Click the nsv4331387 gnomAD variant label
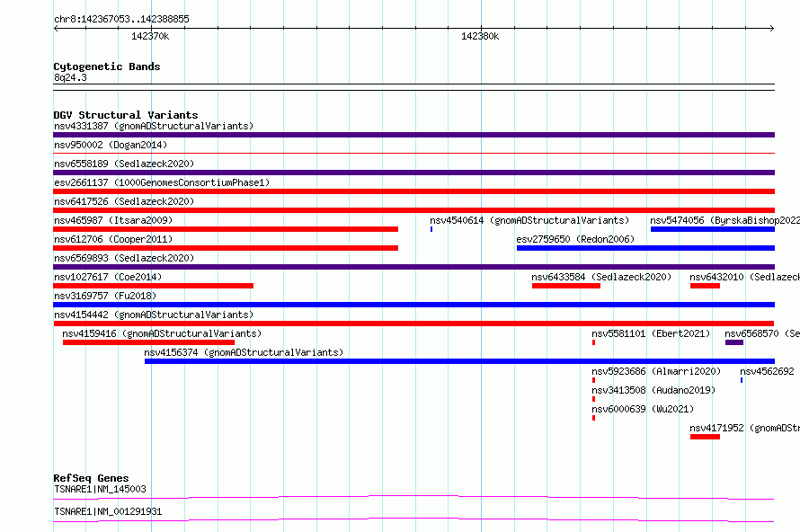Image resolution: width=800 pixels, height=532 pixels. point(154,126)
